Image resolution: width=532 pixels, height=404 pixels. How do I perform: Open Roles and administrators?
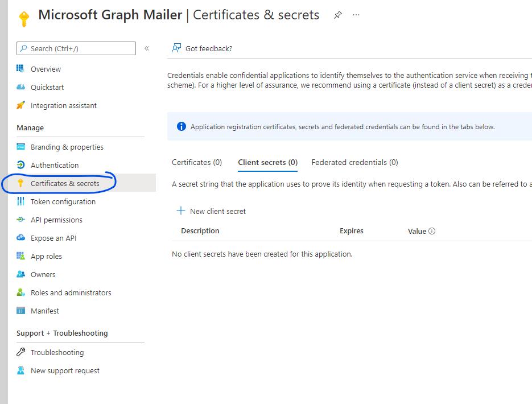click(71, 292)
